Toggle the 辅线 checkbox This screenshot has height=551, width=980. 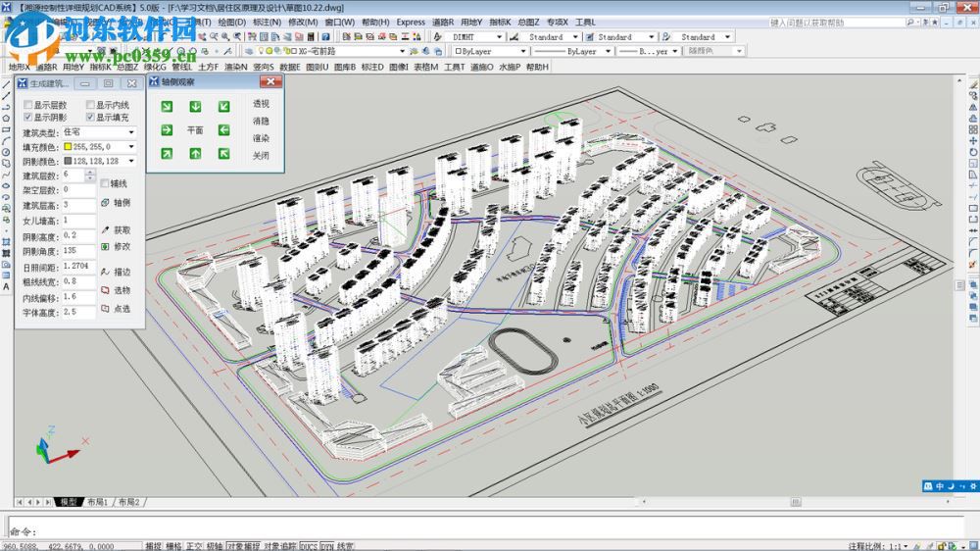point(104,183)
